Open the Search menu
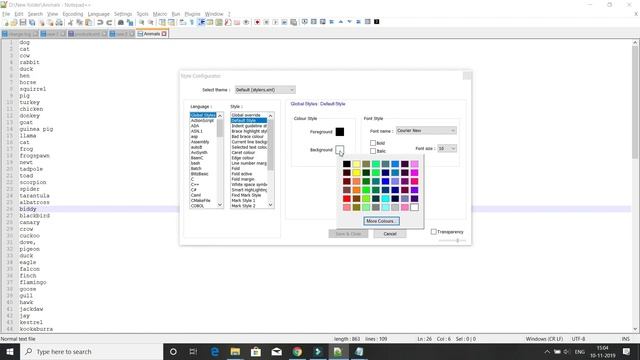Image resolution: width=640 pixels, height=360 pixels. (35, 14)
